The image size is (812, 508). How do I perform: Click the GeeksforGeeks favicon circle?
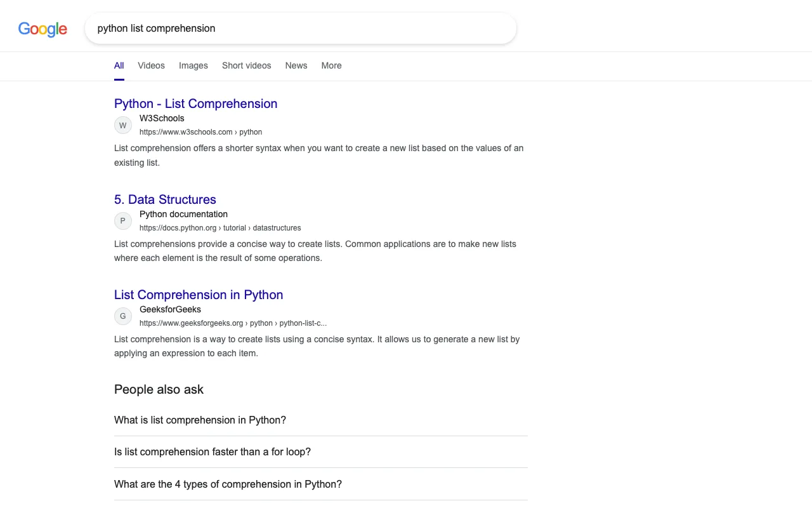click(123, 316)
